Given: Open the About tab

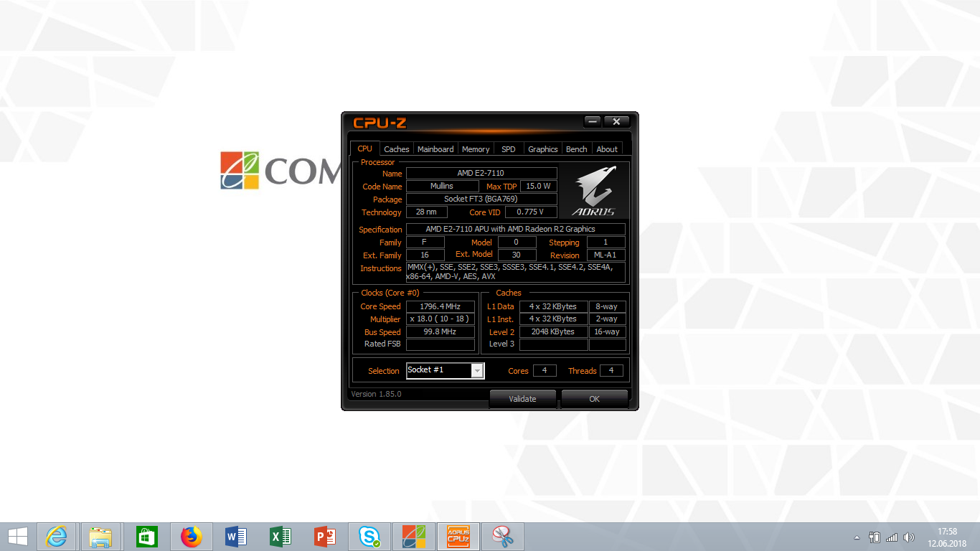Looking at the screenshot, I should click(607, 149).
